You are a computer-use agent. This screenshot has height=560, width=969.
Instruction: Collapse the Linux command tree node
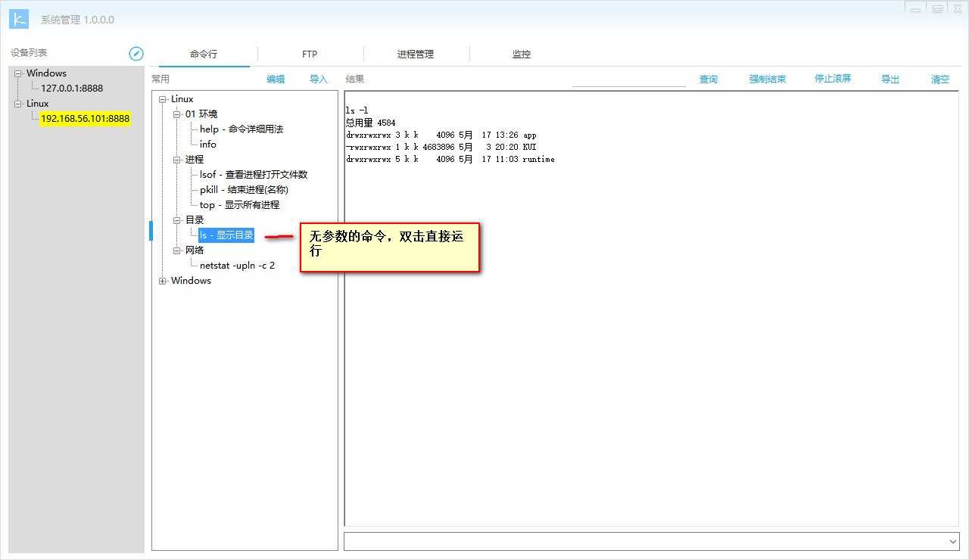pyautogui.click(x=163, y=99)
